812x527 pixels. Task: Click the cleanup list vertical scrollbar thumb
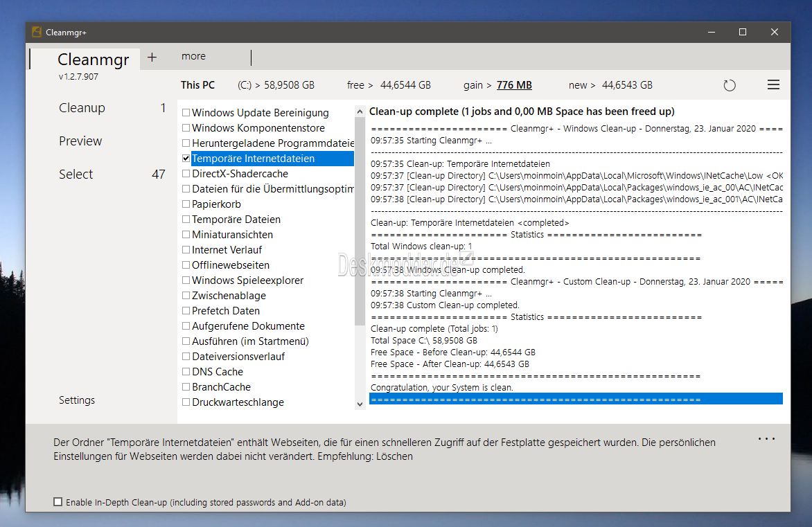[x=360, y=222]
